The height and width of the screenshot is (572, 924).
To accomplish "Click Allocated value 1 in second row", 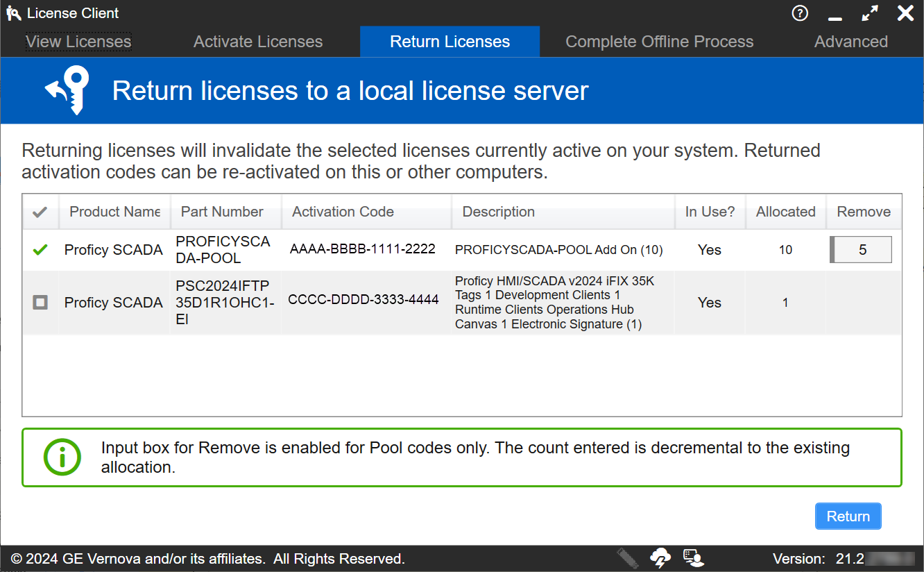I will pos(785,303).
